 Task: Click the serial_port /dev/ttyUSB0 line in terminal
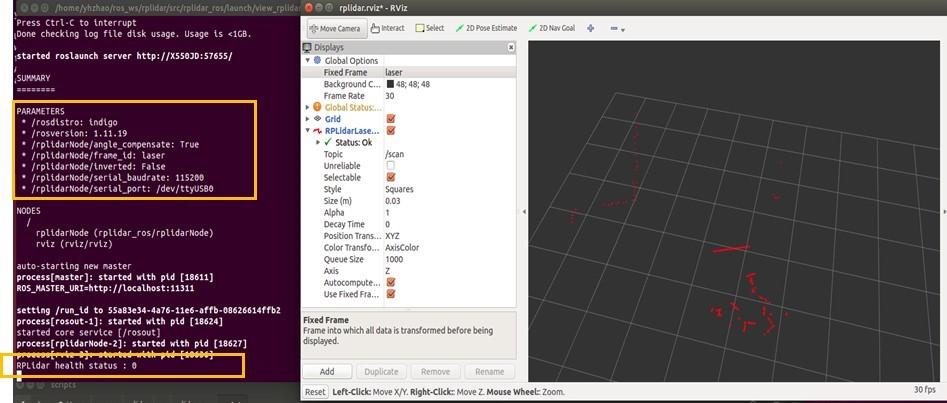(117, 189)
